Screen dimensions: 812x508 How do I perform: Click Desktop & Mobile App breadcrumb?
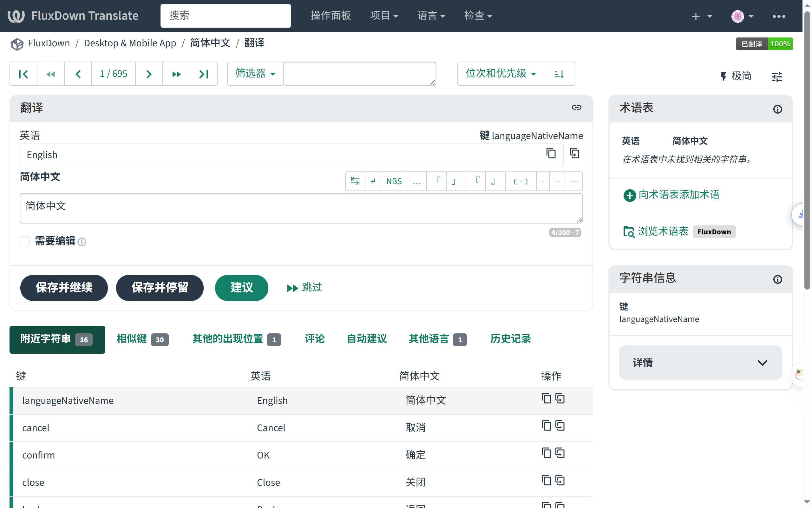130,43
